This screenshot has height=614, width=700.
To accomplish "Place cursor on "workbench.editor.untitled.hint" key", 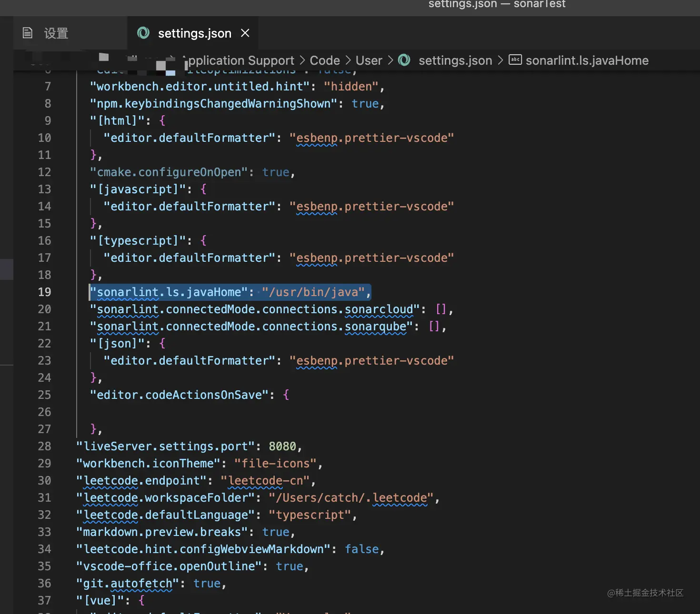I will [x=200, y=87].
